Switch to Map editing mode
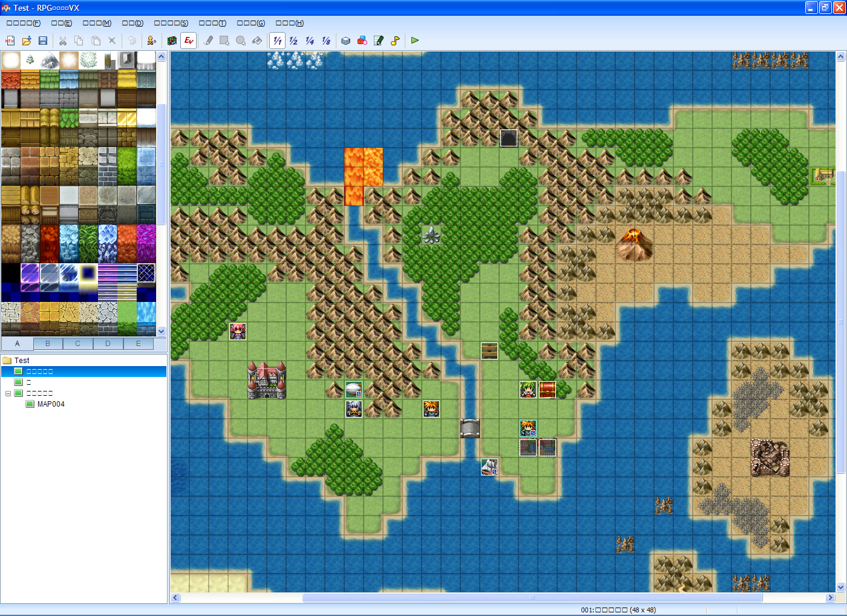 coord(171,41)
